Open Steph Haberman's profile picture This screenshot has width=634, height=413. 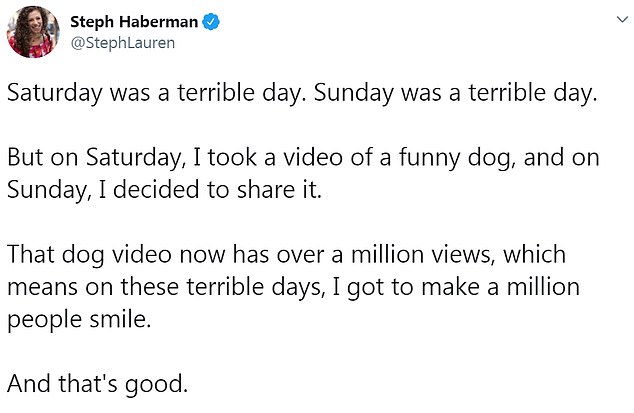(x=34, y=32)
